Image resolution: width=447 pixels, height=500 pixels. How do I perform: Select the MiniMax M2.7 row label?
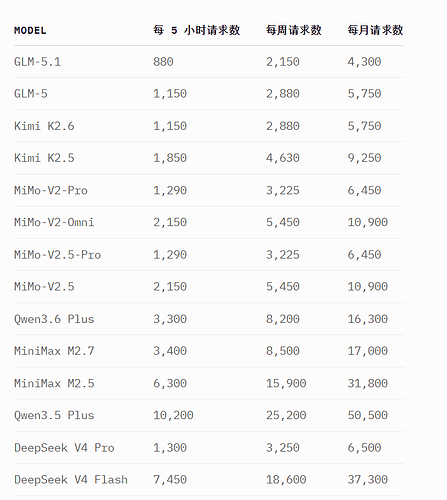tap(54, 351)
